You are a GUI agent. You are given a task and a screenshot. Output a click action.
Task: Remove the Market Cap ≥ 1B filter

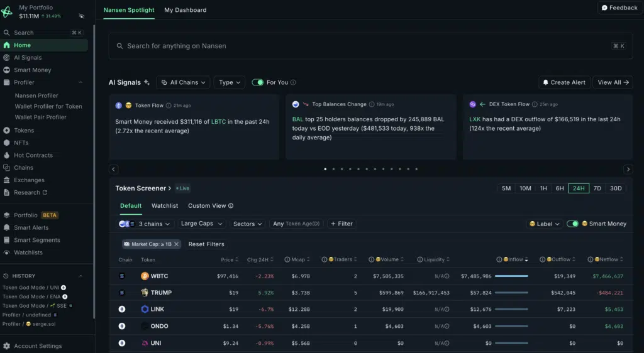[x=177, y=244]
